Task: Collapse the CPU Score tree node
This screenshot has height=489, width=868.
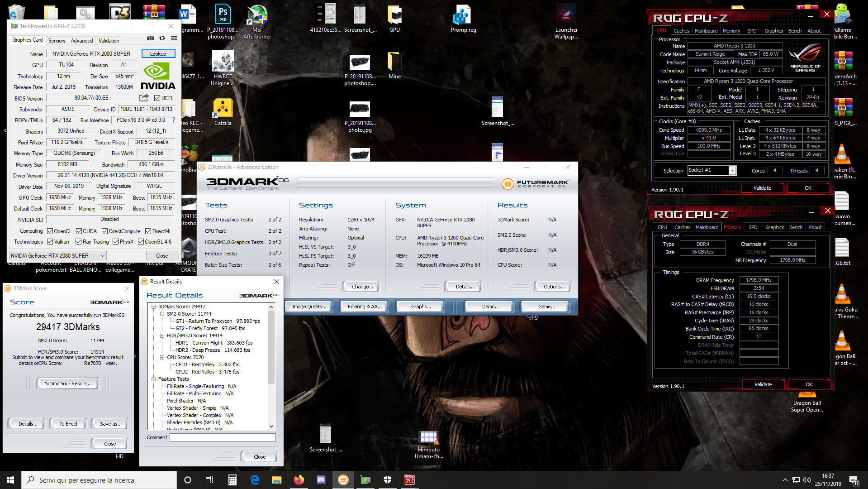Action: click(162, 358)
